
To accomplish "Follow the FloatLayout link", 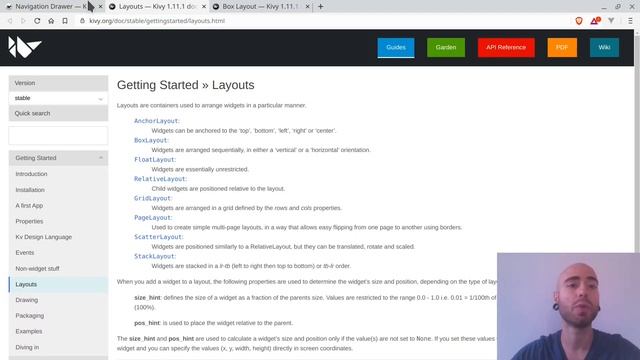I will tap(155, 160).
